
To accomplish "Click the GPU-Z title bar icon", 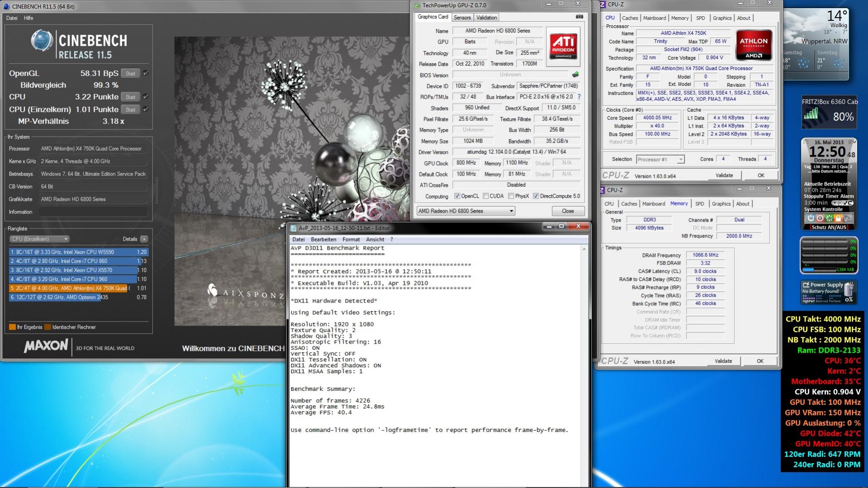I will pyautogui.click(x=417, y=5).
